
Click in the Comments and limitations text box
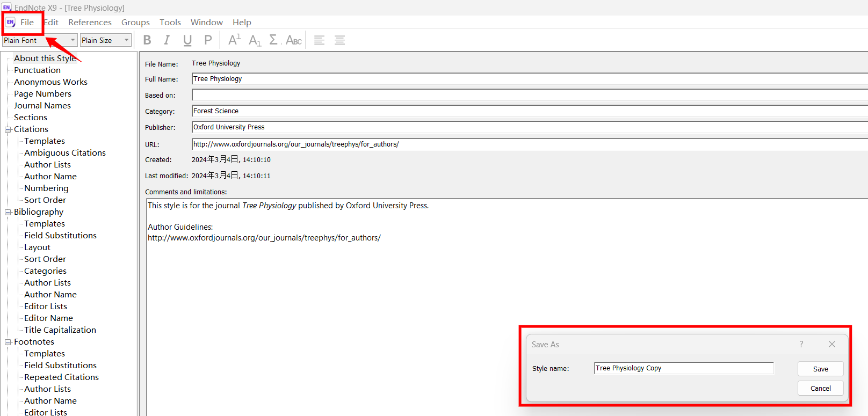pos(507,307)
